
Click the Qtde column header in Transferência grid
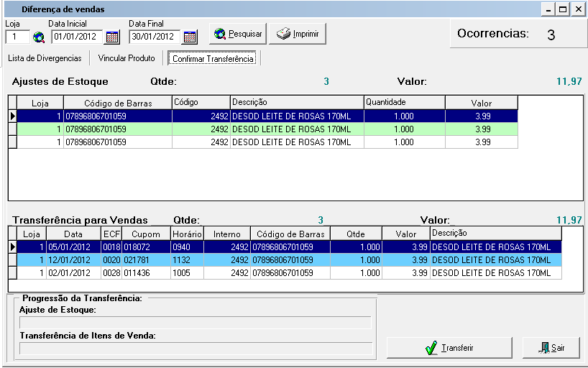click(x=356, y=234)
